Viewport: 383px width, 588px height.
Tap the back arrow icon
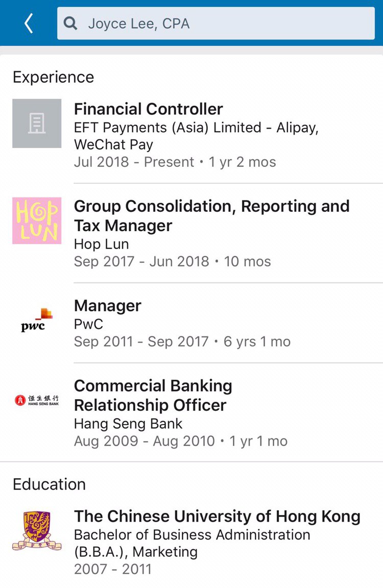click(29, 23)
